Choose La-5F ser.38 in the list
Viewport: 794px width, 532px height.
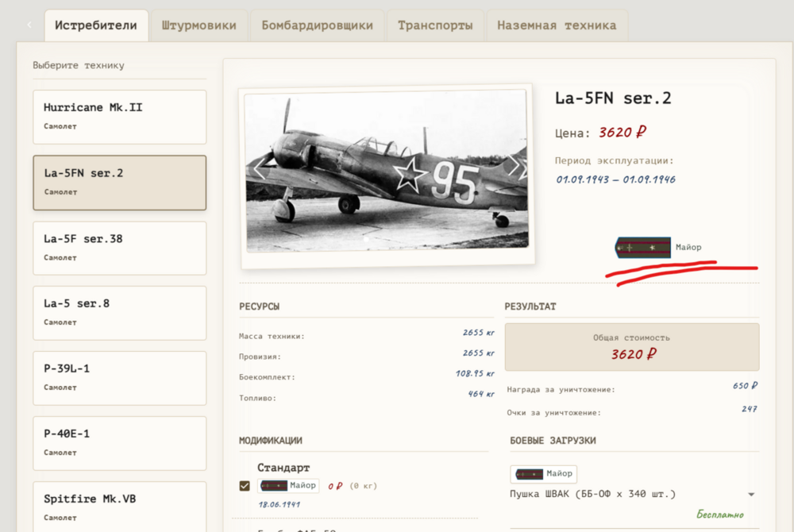tap(119, 247)
